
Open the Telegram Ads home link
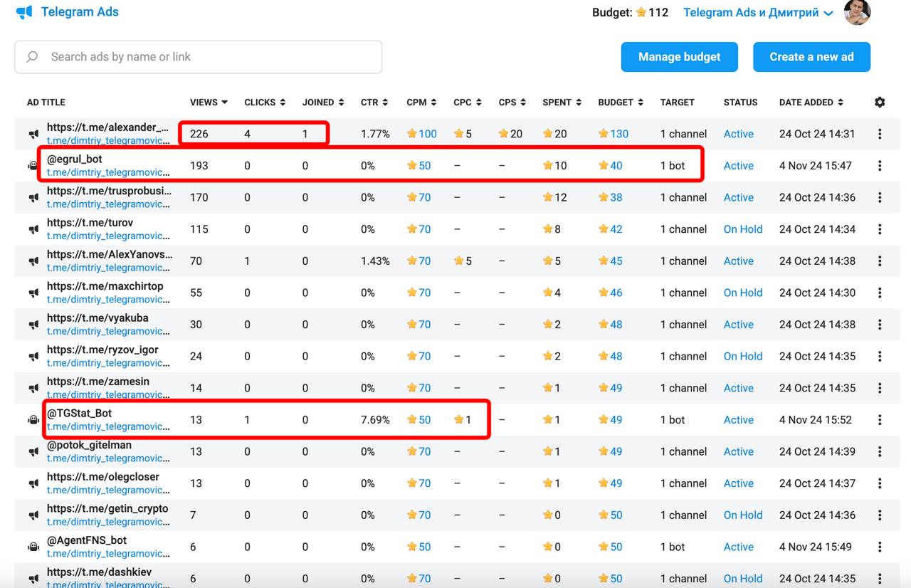80,12
